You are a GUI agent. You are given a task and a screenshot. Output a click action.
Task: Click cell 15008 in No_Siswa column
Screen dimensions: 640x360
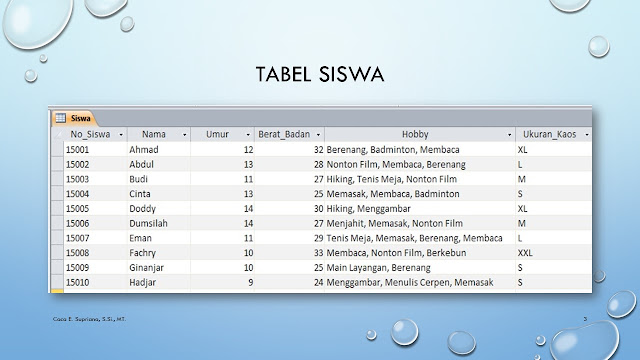point(96,253)
